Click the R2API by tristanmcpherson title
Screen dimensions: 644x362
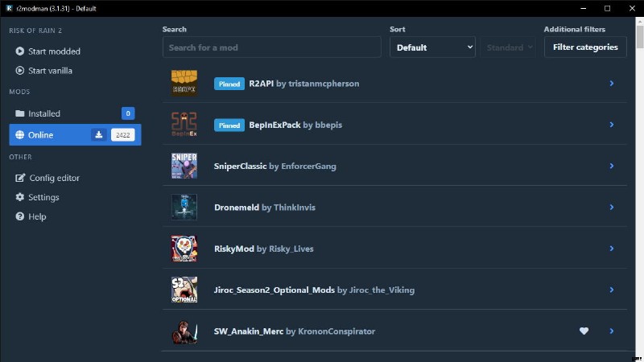click(x=304, y=84)
